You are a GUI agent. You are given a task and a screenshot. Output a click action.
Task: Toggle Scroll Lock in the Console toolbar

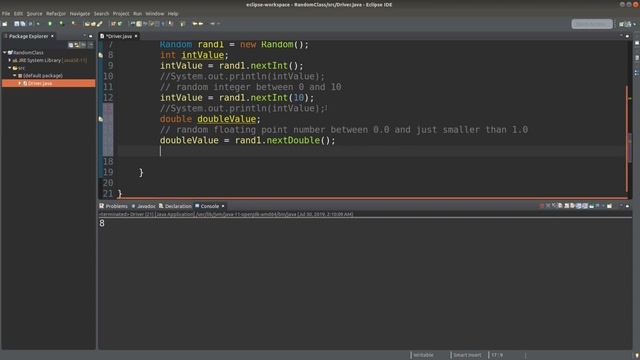567,206
